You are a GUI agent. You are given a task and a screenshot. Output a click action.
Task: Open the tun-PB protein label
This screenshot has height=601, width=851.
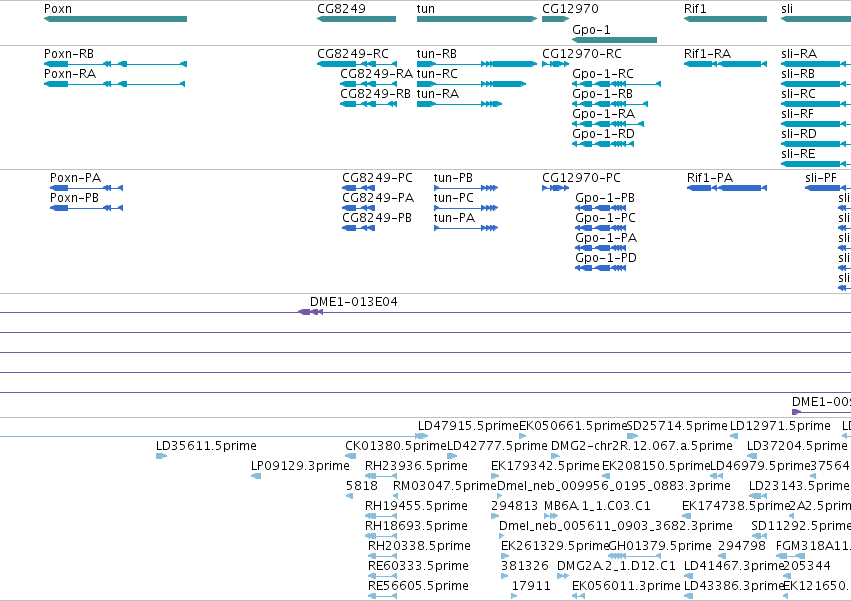click(x=453, y=178)
